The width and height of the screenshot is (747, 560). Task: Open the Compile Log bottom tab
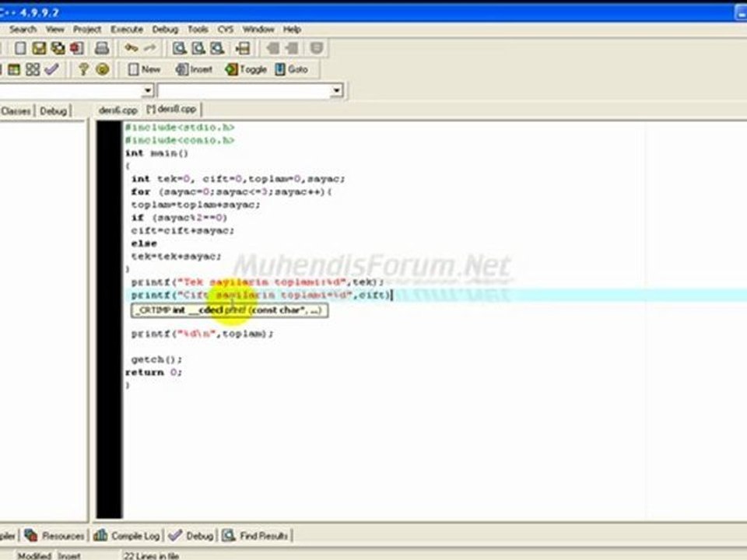coord(127,536)
